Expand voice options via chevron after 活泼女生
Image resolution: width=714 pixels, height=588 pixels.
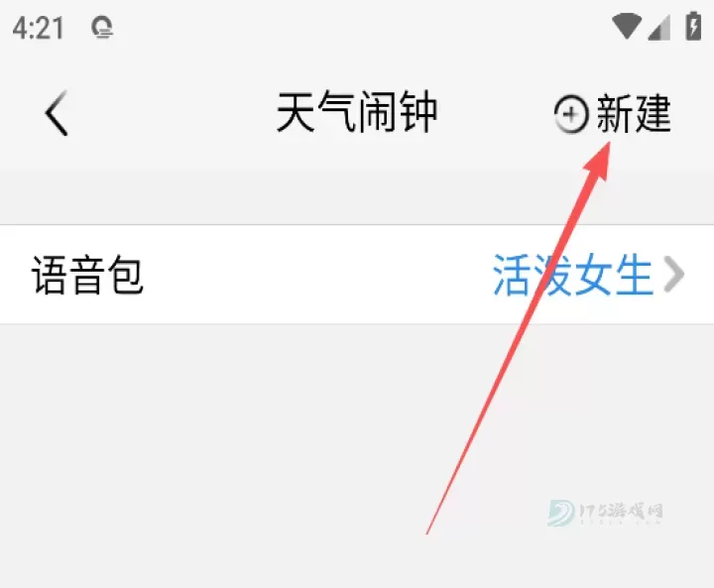tap(674, 275)
